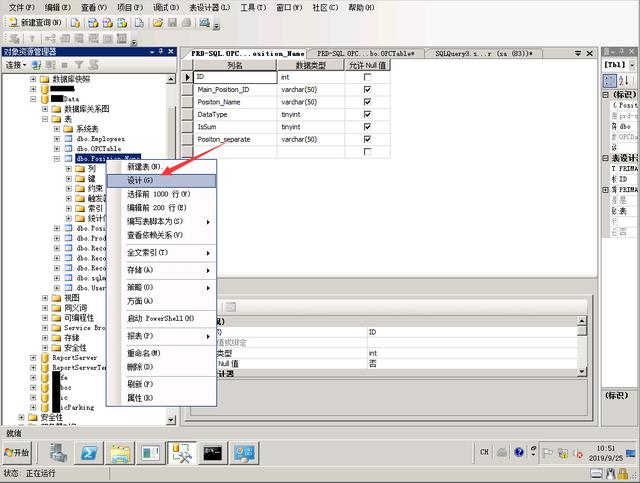The image size is (640, 483).
Task: Expand the dbo.Employees table node
Action: [x=57, y=139]
